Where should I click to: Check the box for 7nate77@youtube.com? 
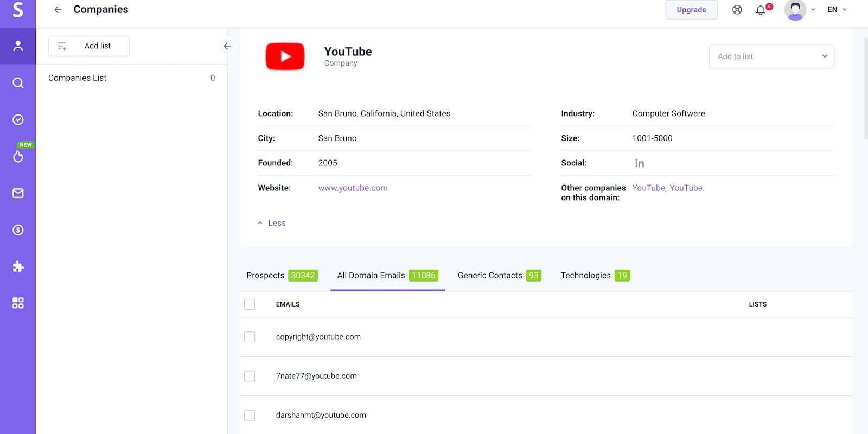point(250,376)
